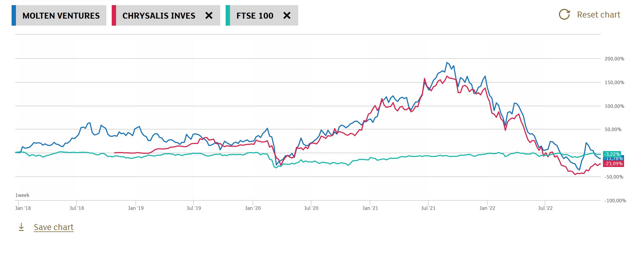
Task: Click the circular arrow reset icon
Action: pyautogui.click(x=564, y=15)
